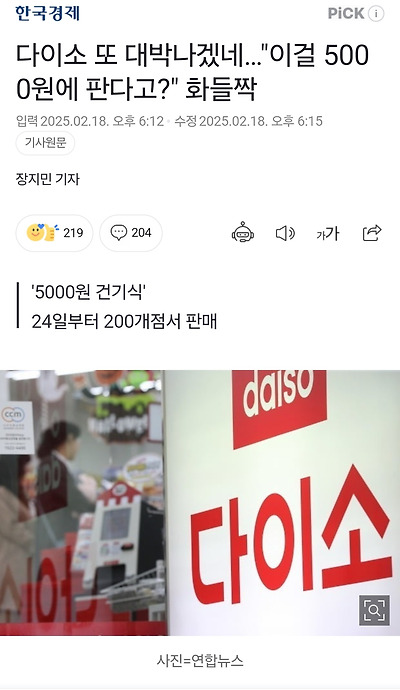Tap the 사진=연합뉴스 photo caption
This screenshot has width=400, height=690.
tap(200, 661)
